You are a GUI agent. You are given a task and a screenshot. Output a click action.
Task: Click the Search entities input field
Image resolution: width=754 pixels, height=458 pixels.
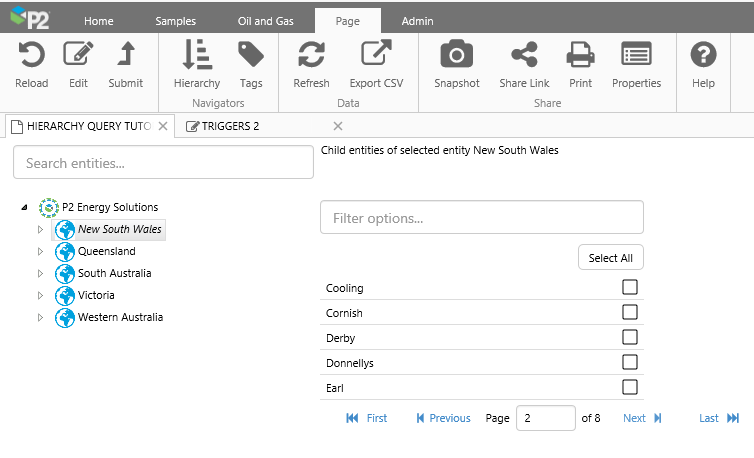click(163, 162)
